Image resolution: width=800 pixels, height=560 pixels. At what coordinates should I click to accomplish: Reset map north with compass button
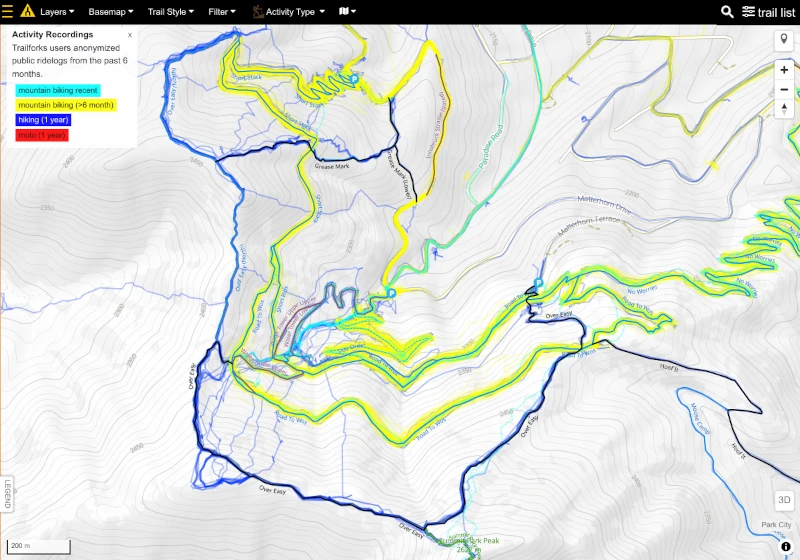coord(784,109)
